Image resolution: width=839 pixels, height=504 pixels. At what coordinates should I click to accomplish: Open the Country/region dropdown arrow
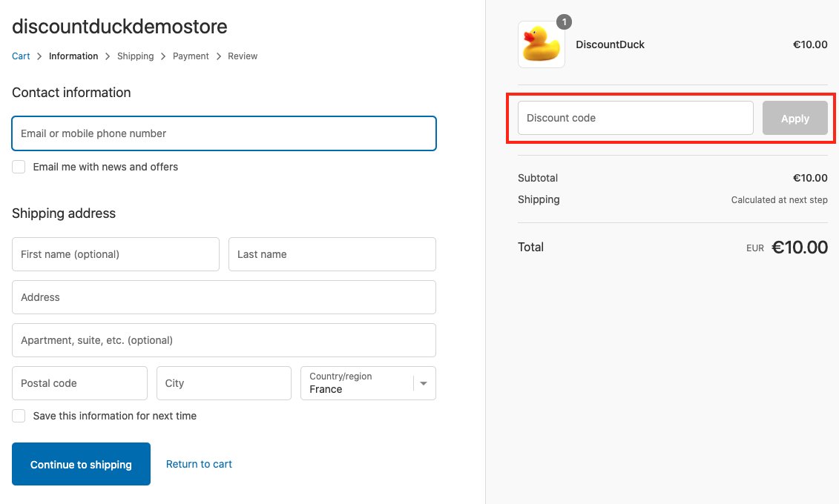(424, 383)
